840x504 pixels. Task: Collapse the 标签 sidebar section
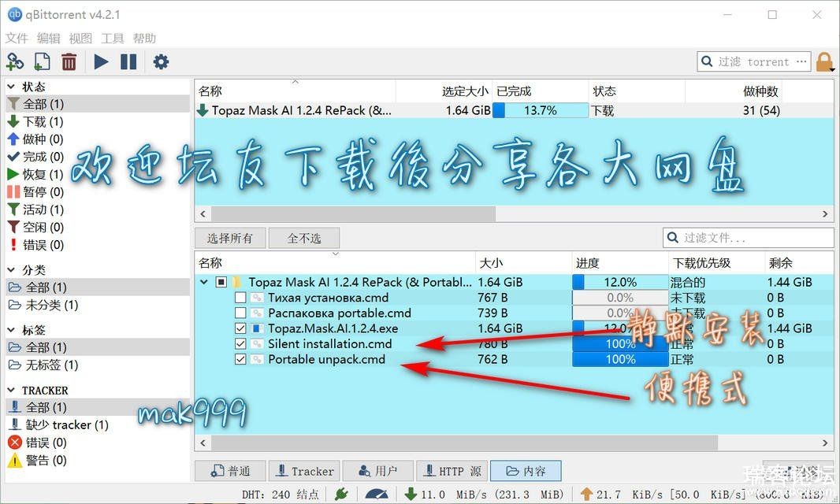coord(11,329)
